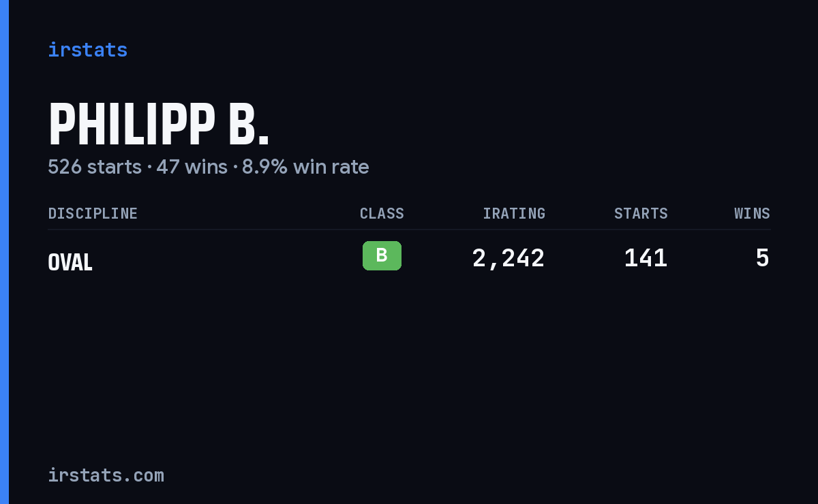Sort by the STARTS column header

(641, 213)
